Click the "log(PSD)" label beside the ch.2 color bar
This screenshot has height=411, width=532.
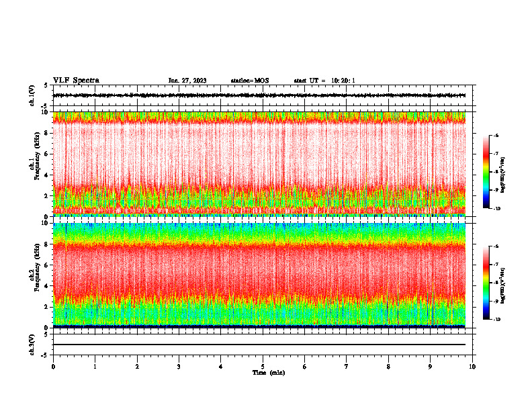(503, 286)
